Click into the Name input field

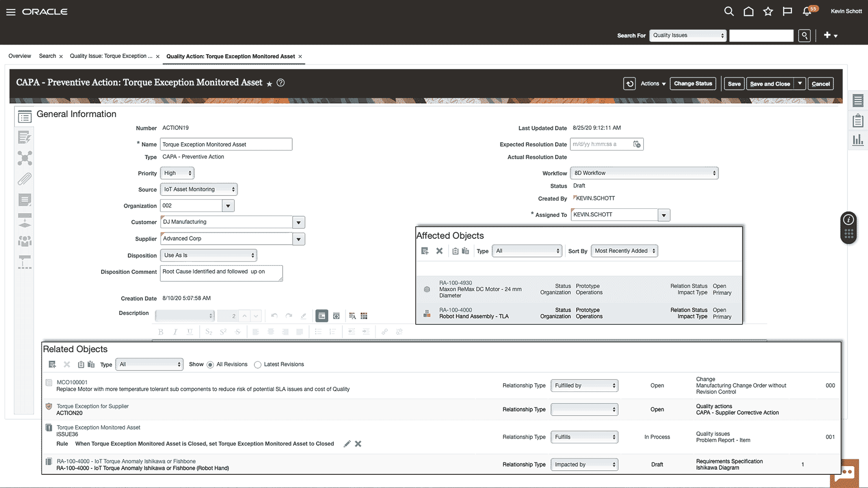(226, 144)
